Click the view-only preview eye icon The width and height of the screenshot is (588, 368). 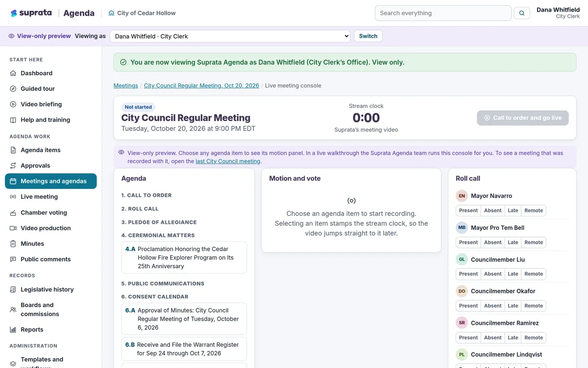pos(11,36)
